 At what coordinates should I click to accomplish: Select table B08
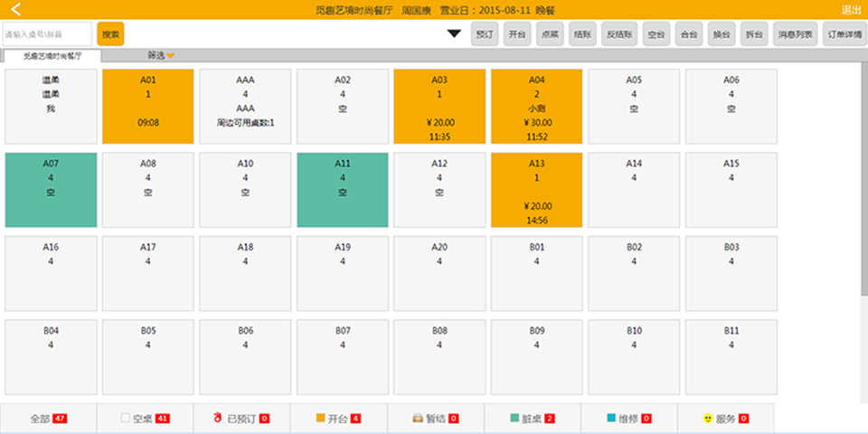pyautogui.click(x=439, y=357)
